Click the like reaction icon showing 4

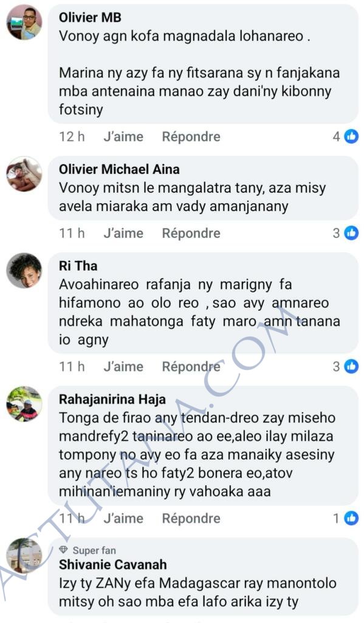(x=351, y=137)
